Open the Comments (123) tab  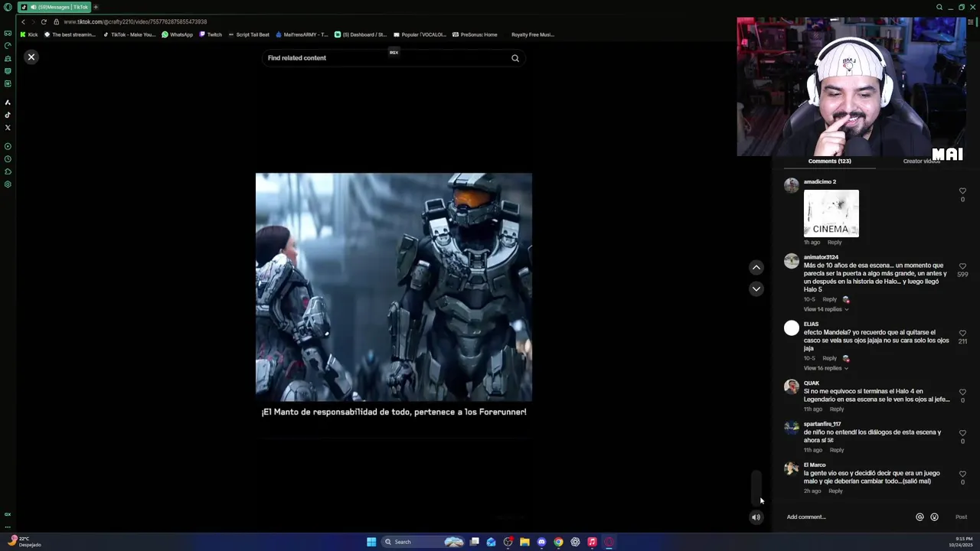(x=829, y=161)
